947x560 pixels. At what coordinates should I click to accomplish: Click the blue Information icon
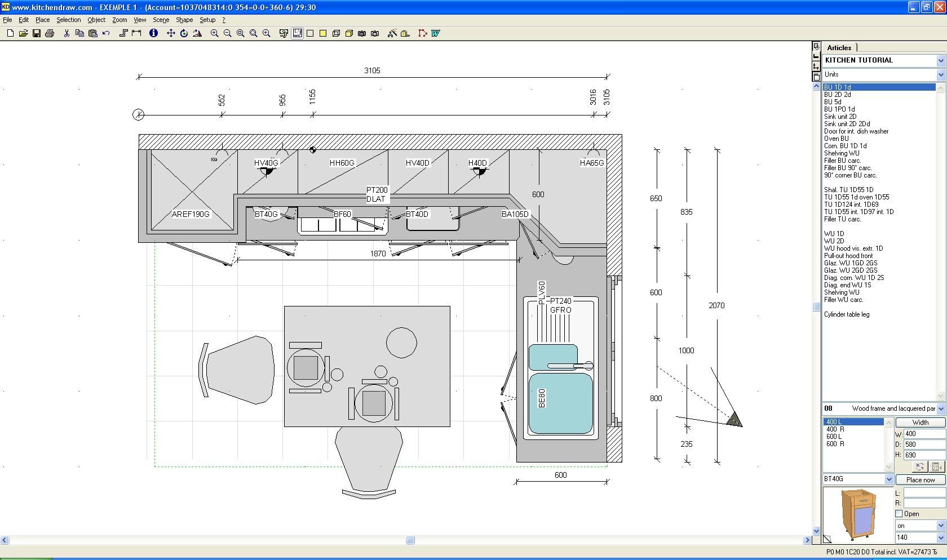pyautogui.click(x=153, y=33)
